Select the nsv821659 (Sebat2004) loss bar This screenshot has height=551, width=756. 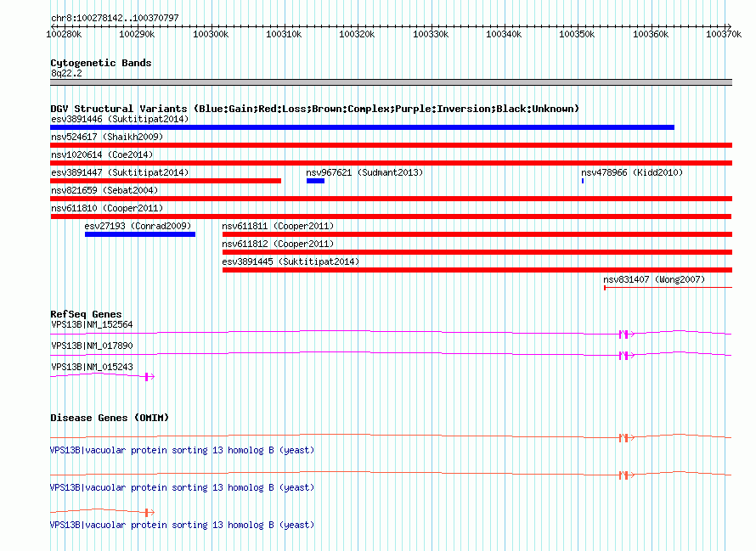click(391, 199)
